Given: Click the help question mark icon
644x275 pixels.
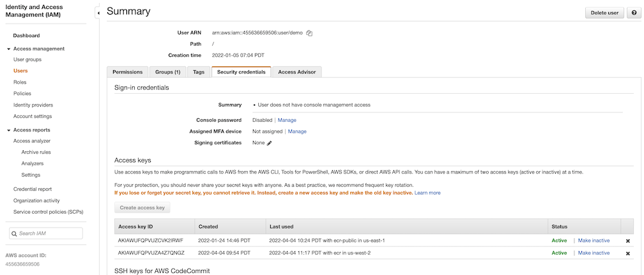Looking at the screenshot, I should (634, 12).
